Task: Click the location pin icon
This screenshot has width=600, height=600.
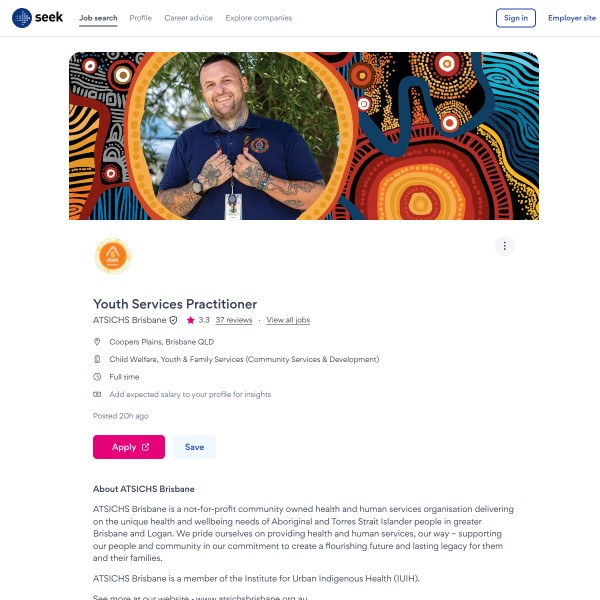Action: click(97, 342)
